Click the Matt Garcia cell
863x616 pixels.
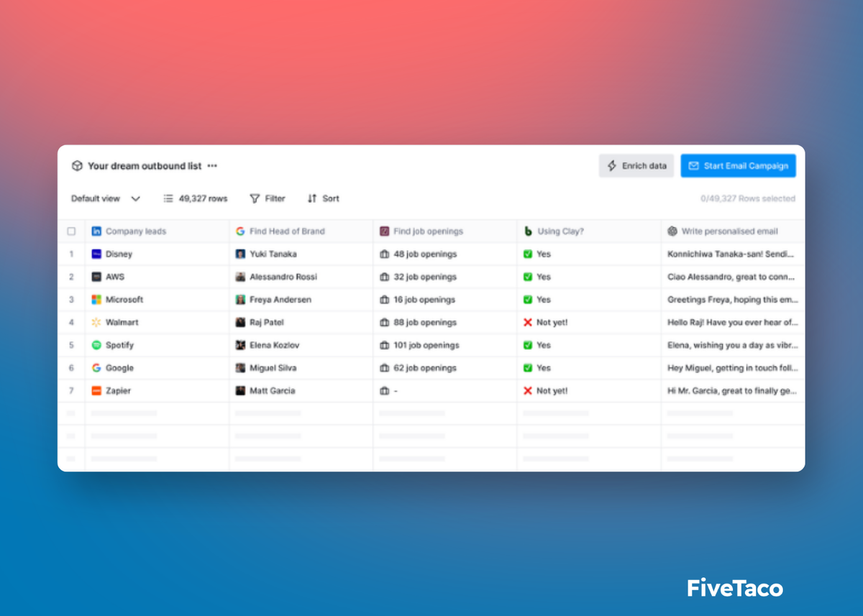click(301, 391)
